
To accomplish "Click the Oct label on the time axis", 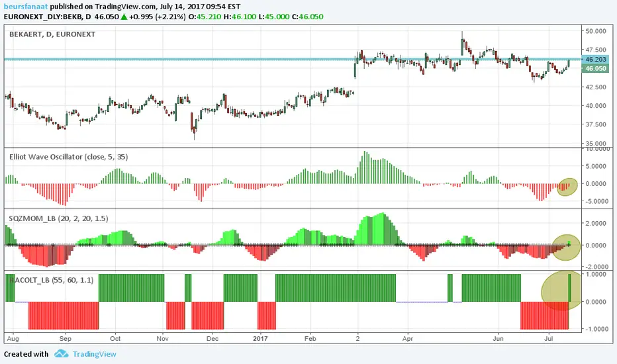I will pos(115,338).
